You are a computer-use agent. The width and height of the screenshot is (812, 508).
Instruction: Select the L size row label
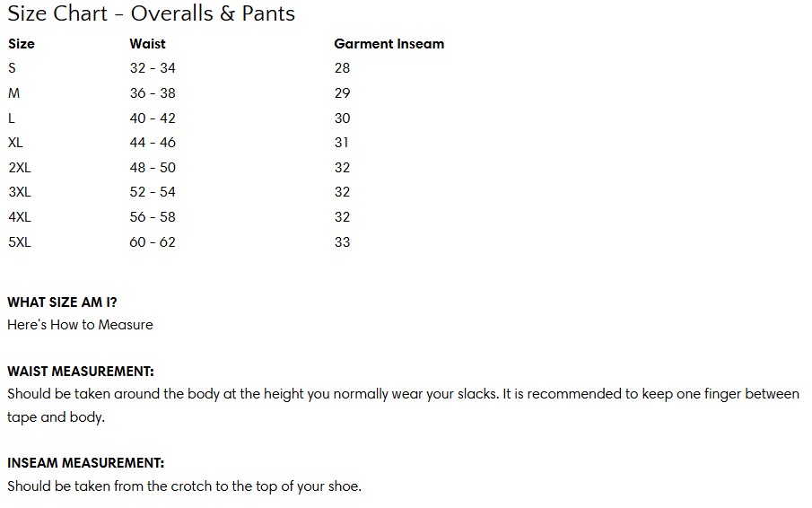point(11,118)
